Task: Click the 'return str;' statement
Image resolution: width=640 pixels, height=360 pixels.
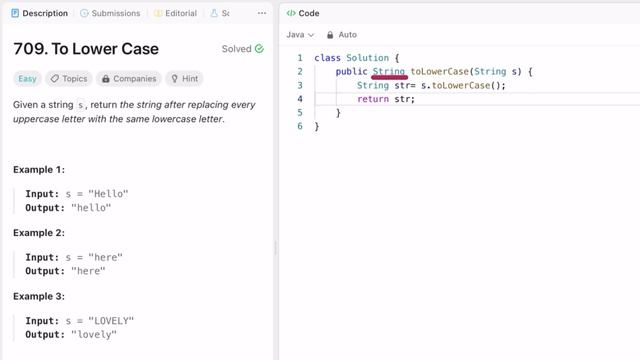Action: pyautogui.click(x=386, y=99)
